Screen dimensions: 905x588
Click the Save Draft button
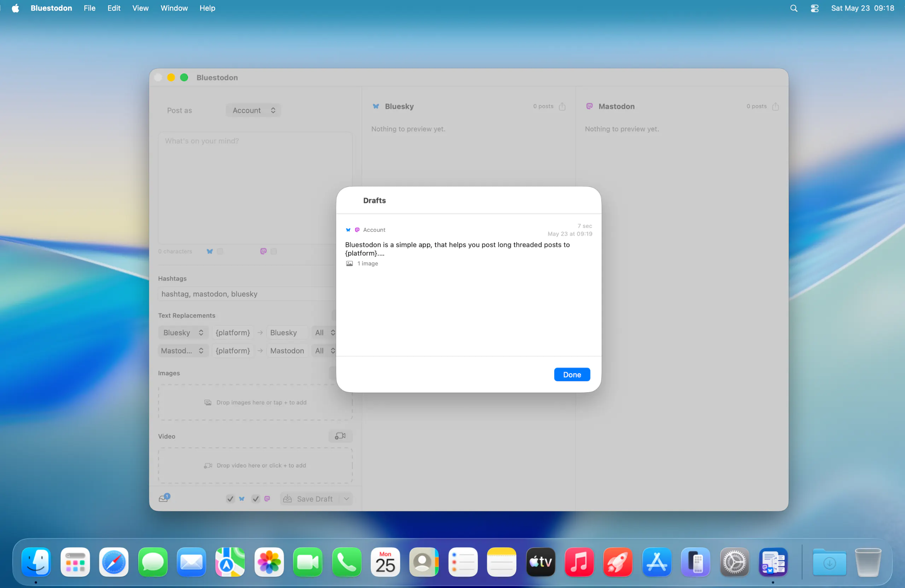pyautogui.click(x=310, y=499)
